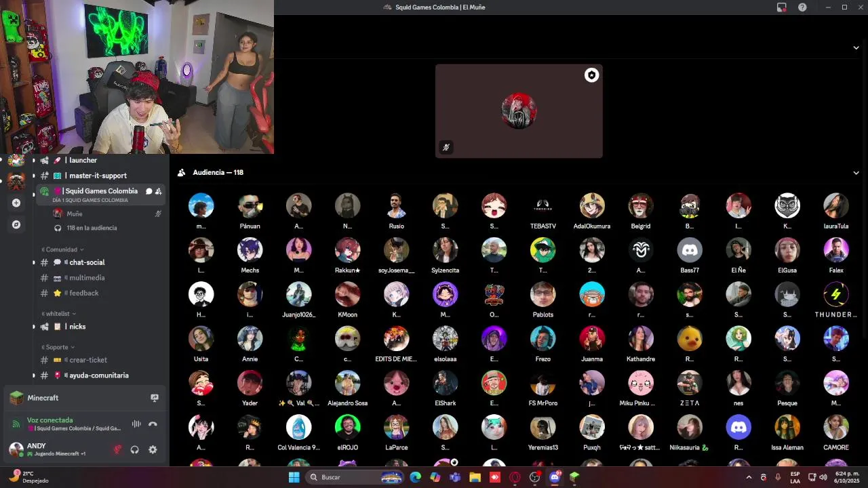This screenshot has width=868, height=488.
Task: Toggle noise suppression waveform icon
Action: pos(136,424)
